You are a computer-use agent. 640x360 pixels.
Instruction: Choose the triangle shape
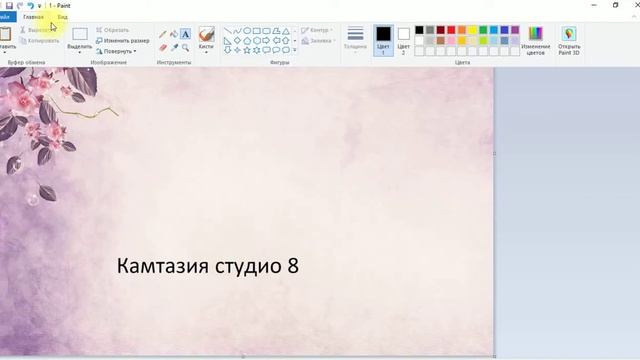286,31
